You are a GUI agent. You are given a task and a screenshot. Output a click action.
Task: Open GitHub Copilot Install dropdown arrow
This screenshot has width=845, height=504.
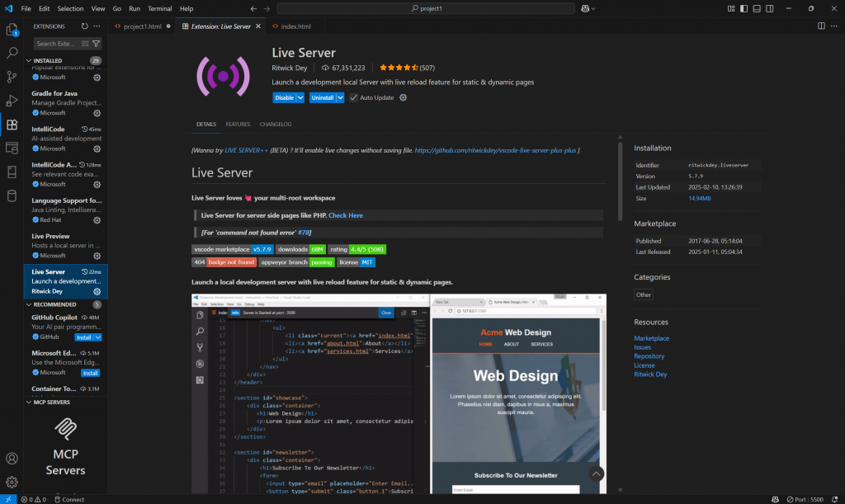98,337
